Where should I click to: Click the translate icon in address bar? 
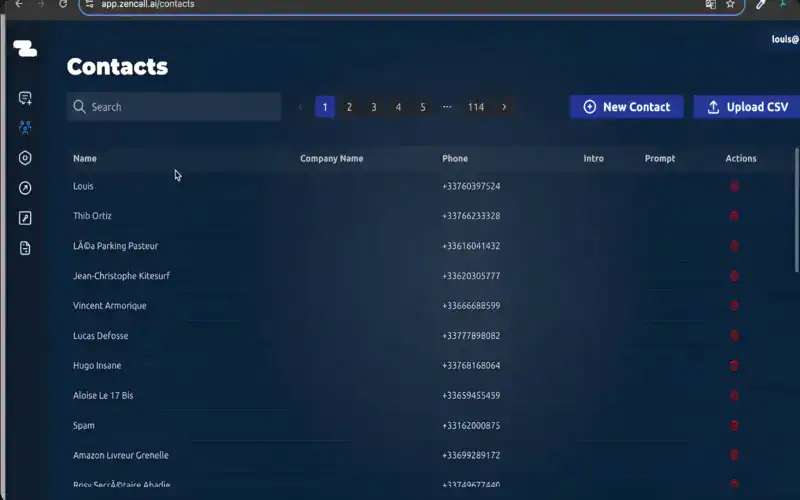point(710,4)
